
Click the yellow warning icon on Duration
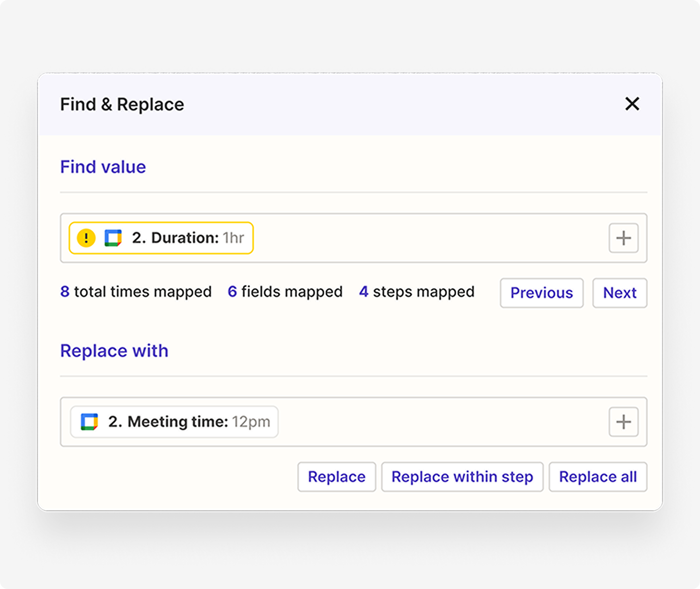click(x=86, y=238)
